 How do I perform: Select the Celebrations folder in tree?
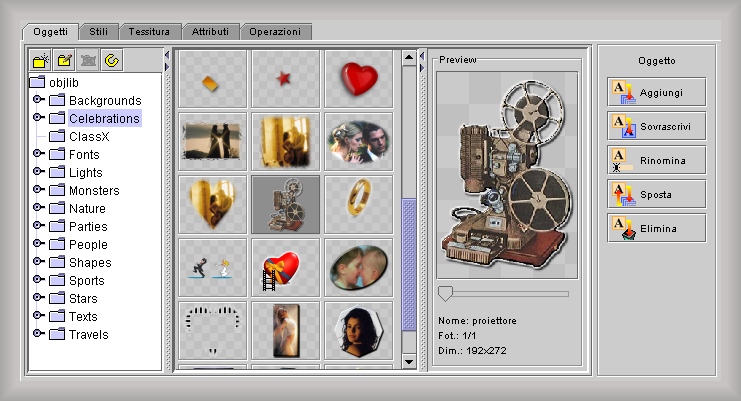[104, 119]
